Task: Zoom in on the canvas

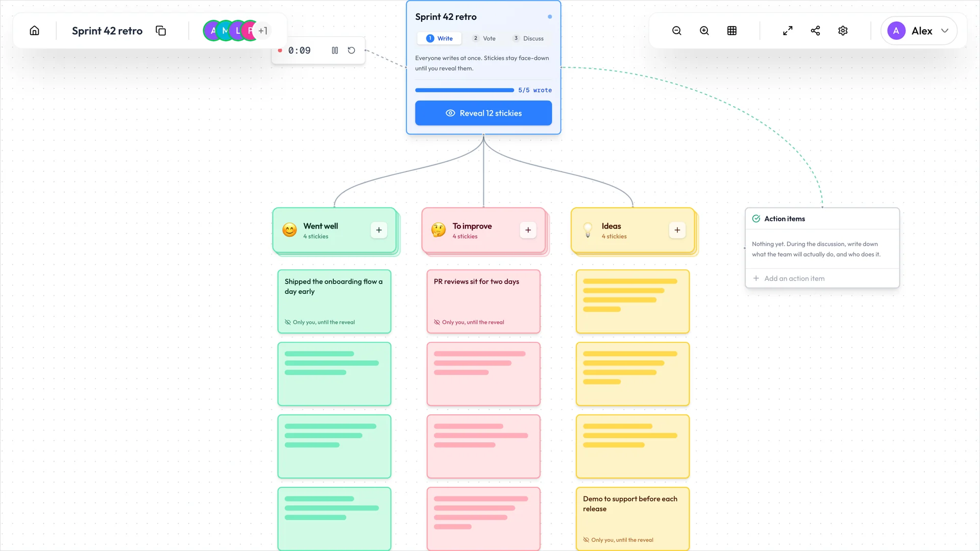Action: (704, 31)
